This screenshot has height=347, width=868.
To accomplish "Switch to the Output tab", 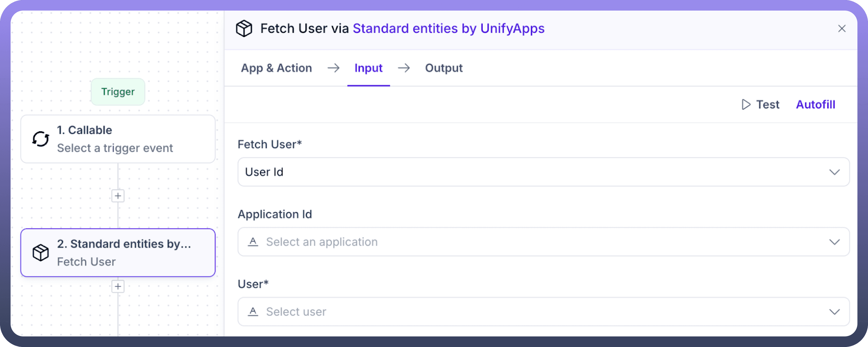I will [444, 68].
